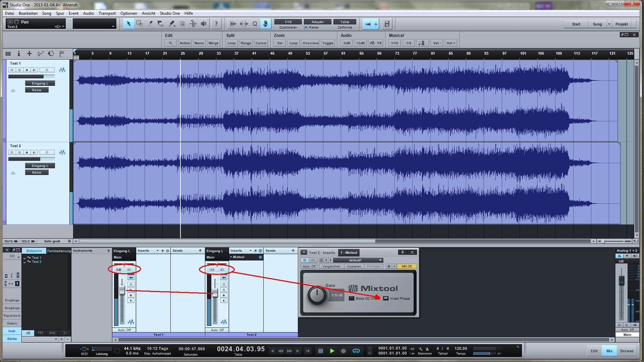Open the track list icon
This screenshot has width=644, height=362.
pos(8,54)
